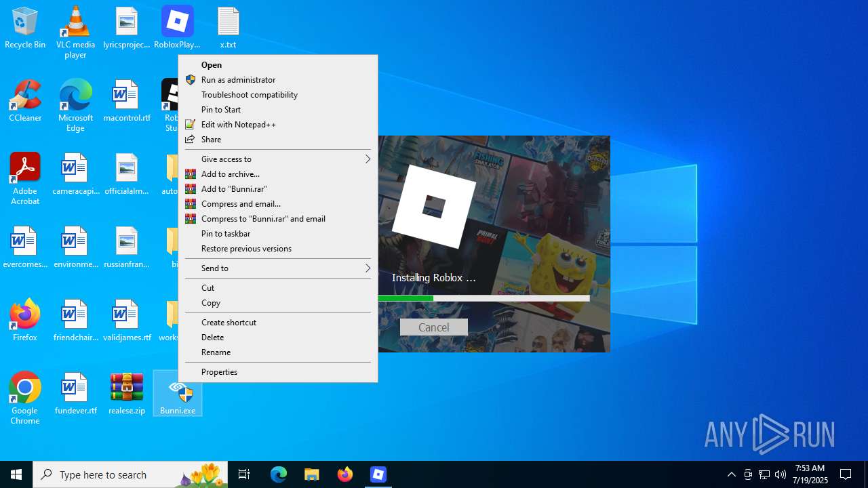Screen dimensions: 868x488
Task: Choose Delete in the context menu
Action: pos(278,338)
